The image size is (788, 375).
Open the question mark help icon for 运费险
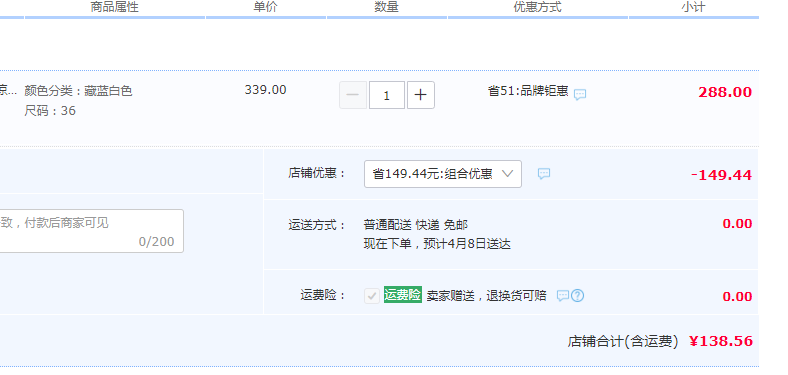click(577, 296)
